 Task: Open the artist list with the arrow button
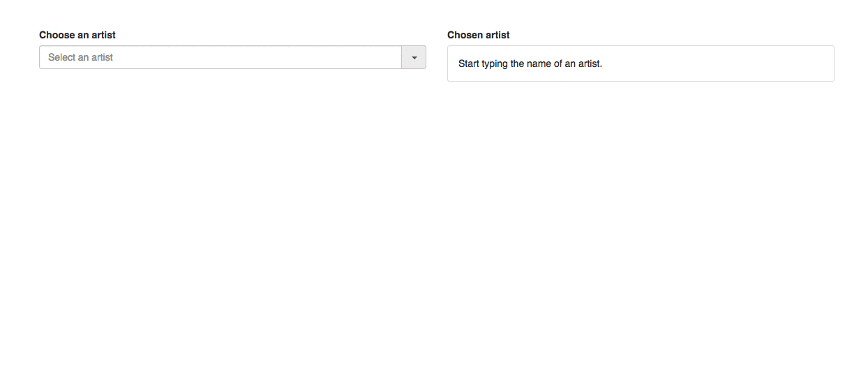tap(414, 57)
